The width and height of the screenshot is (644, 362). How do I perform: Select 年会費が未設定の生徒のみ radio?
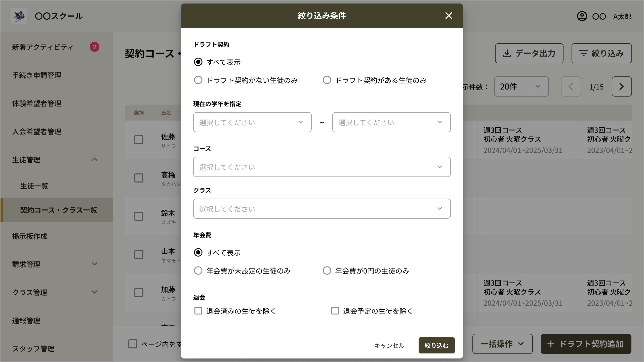[x=198, y=270]
